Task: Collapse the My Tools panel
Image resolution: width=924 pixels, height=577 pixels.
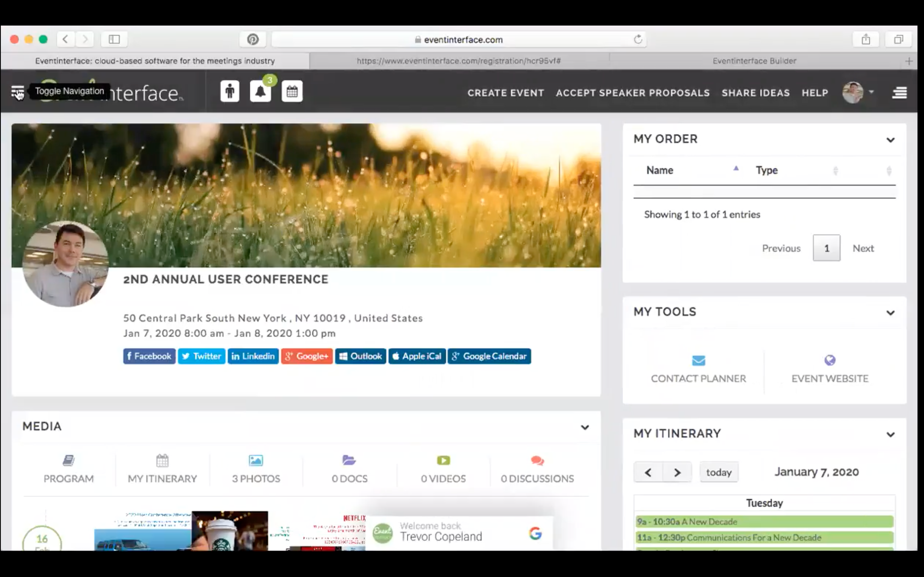Action: tap(891, 313)
